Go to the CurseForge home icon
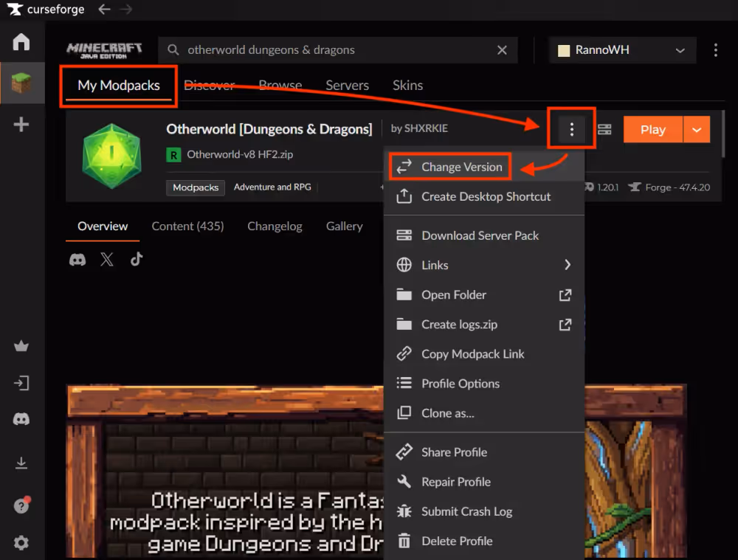 pos(21,41)
